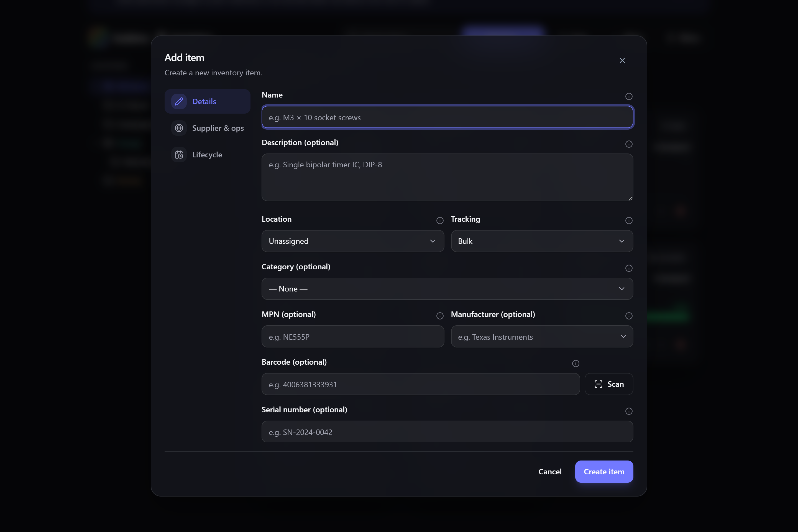Show info tooltip for MPN
Viewport: 798px width, 532px height.
click(440, 316)
